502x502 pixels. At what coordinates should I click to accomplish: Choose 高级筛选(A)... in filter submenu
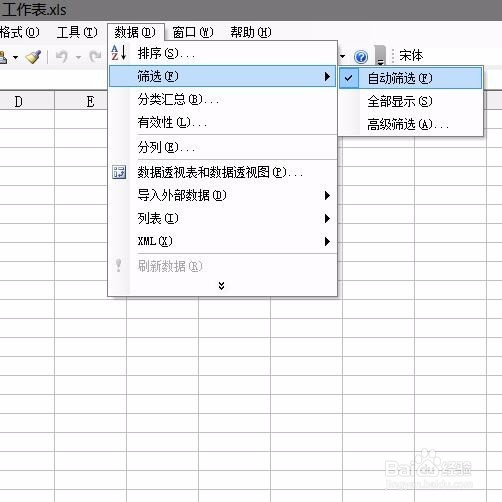tap(411, 125)
